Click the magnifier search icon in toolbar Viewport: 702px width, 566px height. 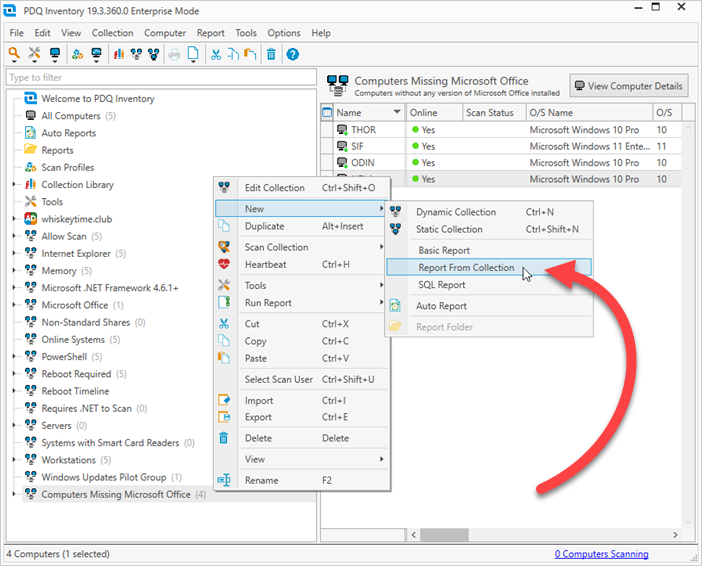(14, 54)
